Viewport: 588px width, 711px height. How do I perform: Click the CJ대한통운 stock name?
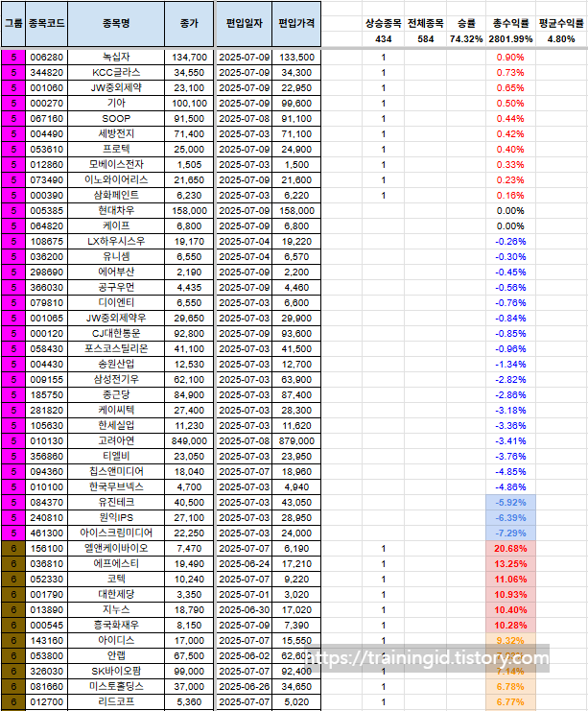coord(116,334)
